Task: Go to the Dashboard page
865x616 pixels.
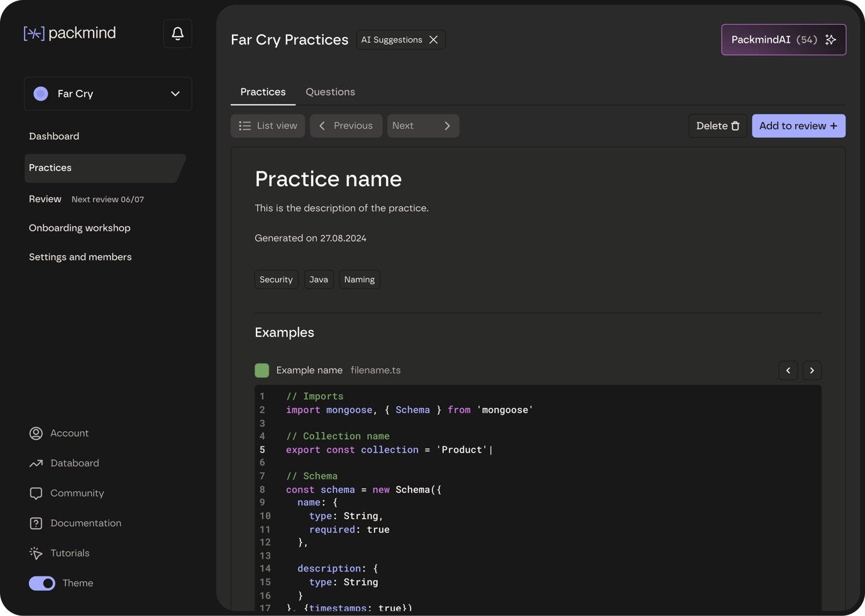Action: (x=54, y=136)
